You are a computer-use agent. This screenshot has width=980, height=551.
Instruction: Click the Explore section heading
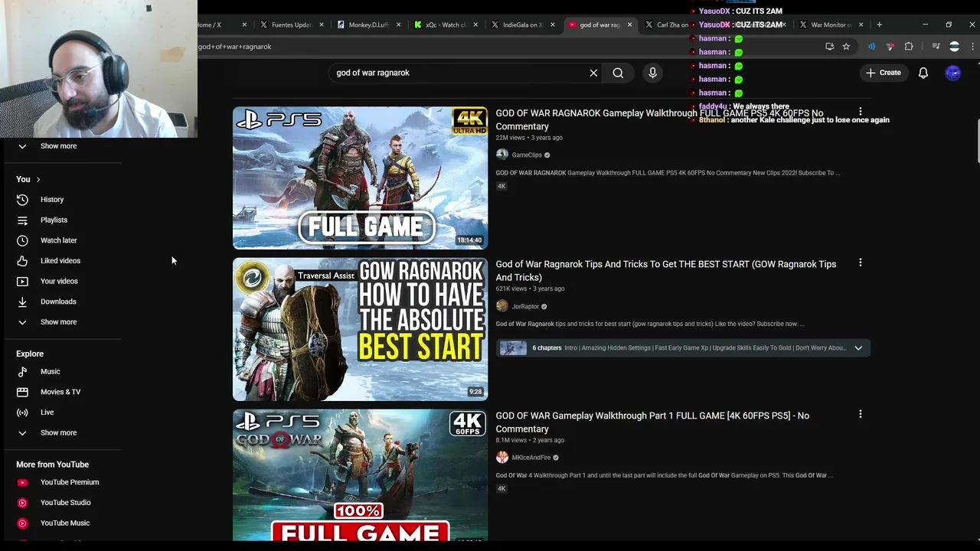[x=30, y=354]
